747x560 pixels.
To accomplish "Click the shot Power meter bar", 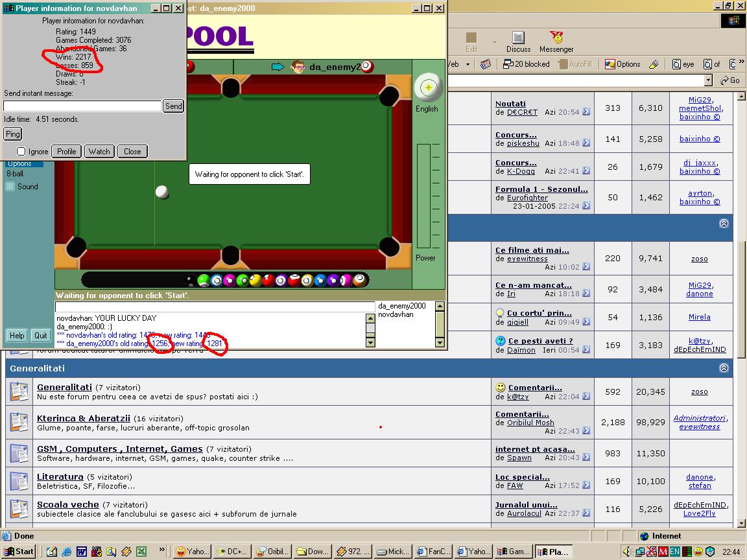I will (423, 196).
